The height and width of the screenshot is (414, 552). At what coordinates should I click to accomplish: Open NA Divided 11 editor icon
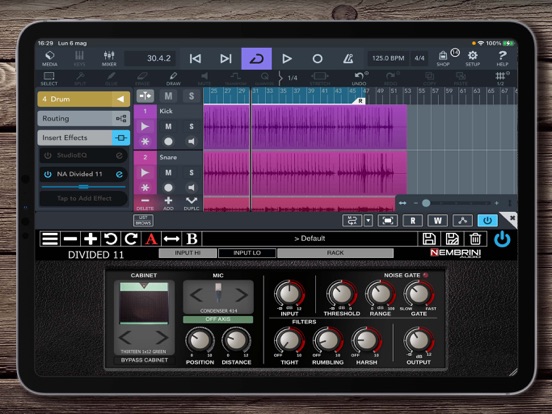tap(119, 174)
